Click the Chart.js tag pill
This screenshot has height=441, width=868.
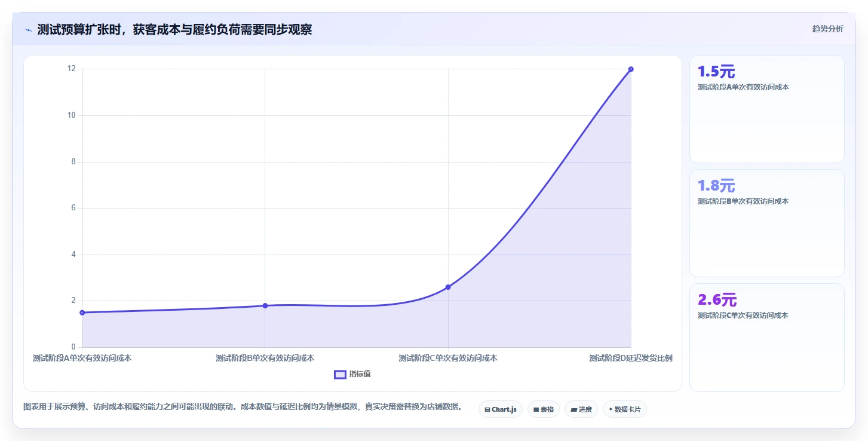tap(501, 409)
